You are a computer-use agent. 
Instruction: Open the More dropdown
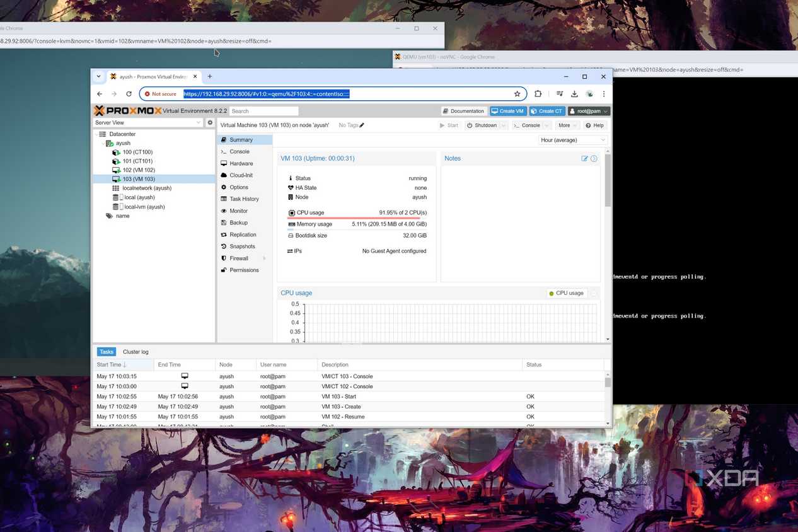(x=567, y=125)
